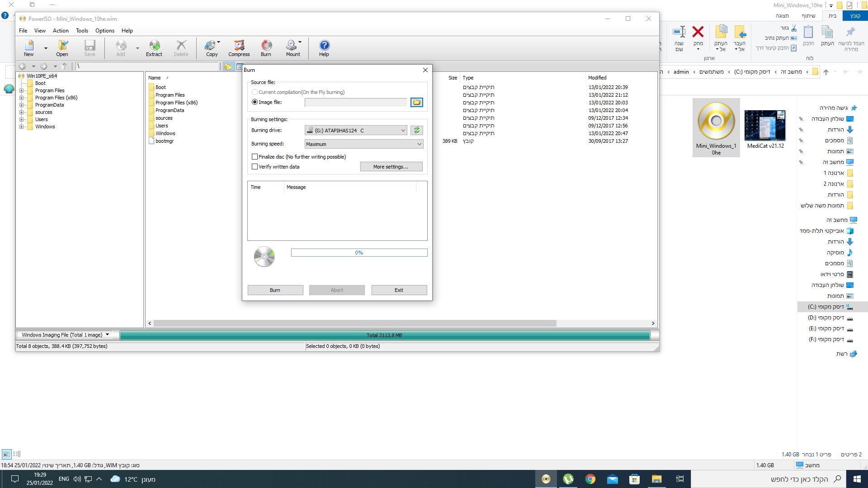Expand Program Files (x86) tree node
868x488 pixels.
coord(21,98)
